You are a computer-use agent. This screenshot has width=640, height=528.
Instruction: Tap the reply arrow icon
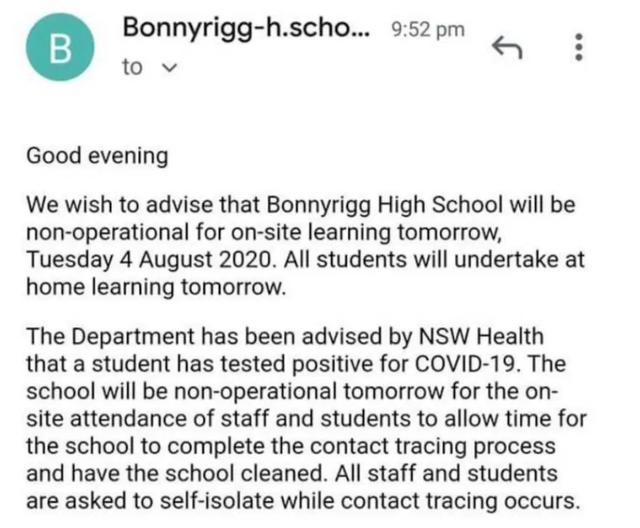pos(507,48)
